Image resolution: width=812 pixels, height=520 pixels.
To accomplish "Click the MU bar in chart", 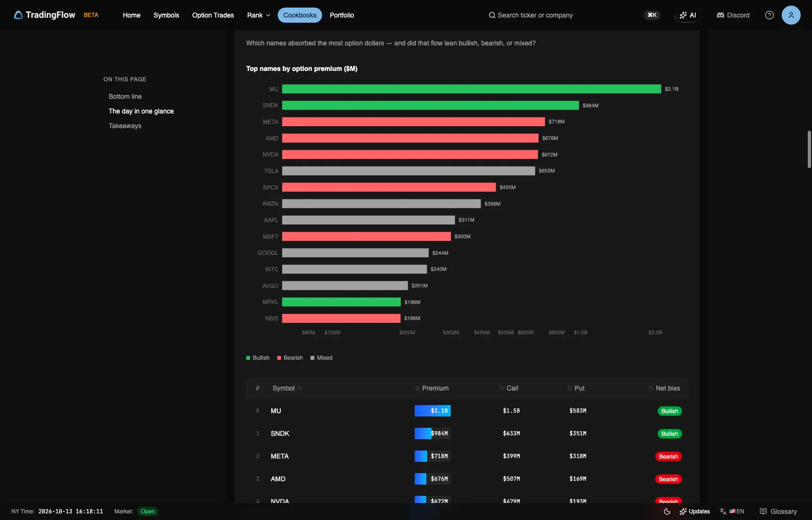I will (472, 89).
